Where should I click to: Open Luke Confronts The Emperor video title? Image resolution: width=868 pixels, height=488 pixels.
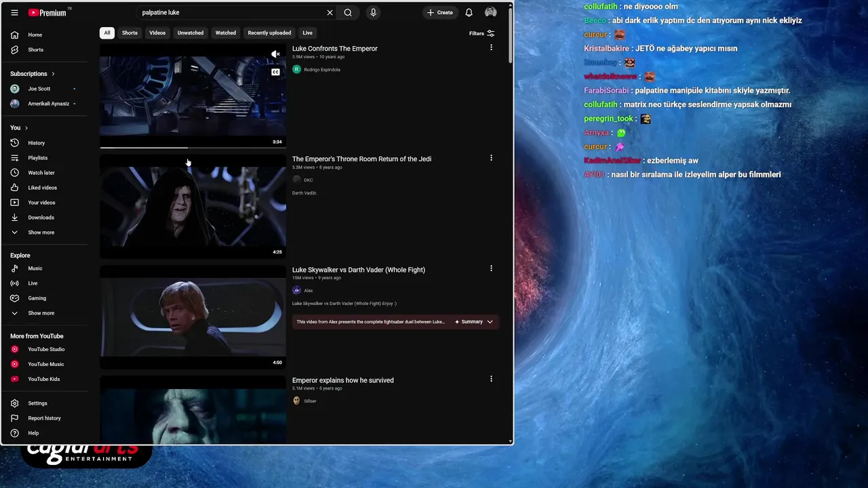click(x=335, y=49)
